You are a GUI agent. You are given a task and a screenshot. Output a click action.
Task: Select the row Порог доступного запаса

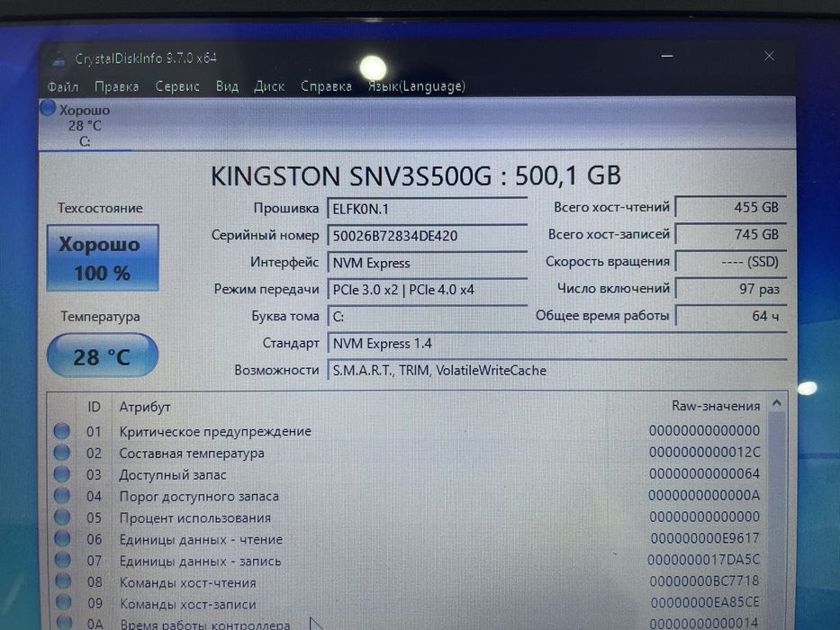[408, 496]
